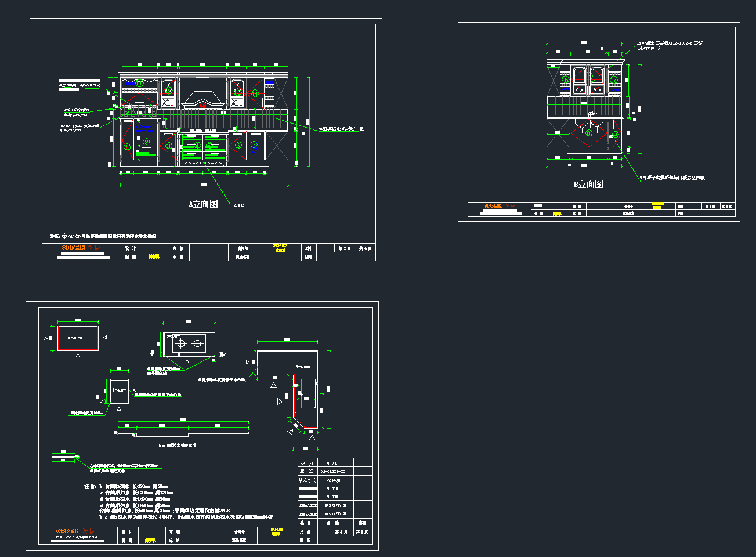Click cabinet number 17 marker in elevation B

[614, 79]
